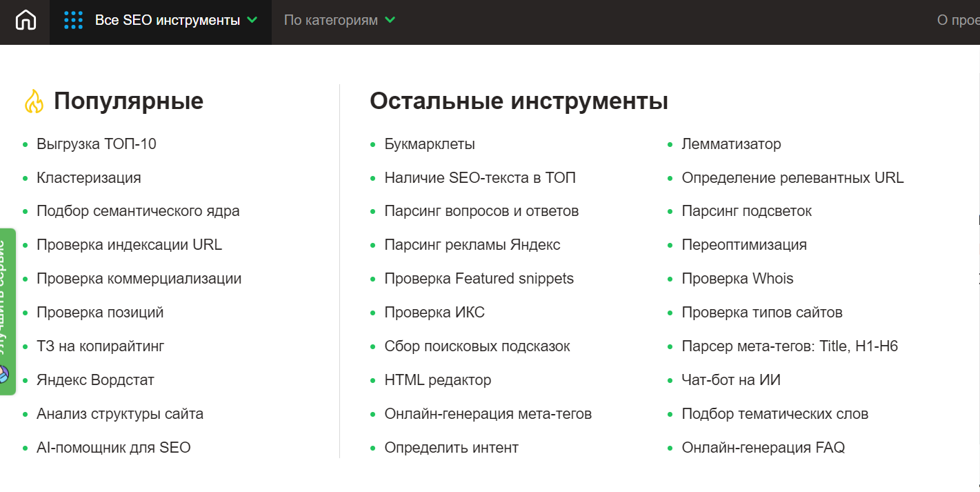Viewport: 980px width, 492px height.
Task: Open the HTML редактор tool
Action: click(438, 380)
